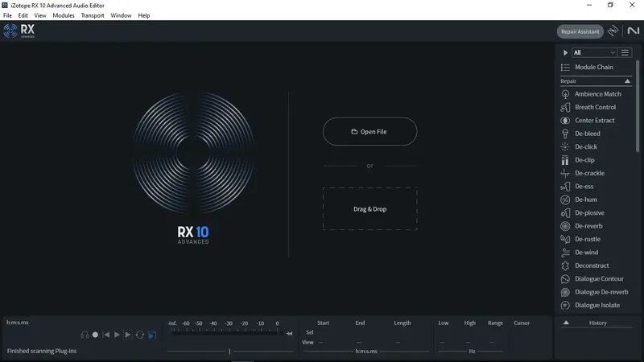The width and height of the screenshot is (644, 362).
Task: Click the module list play arrow
Action: [565, 52]
